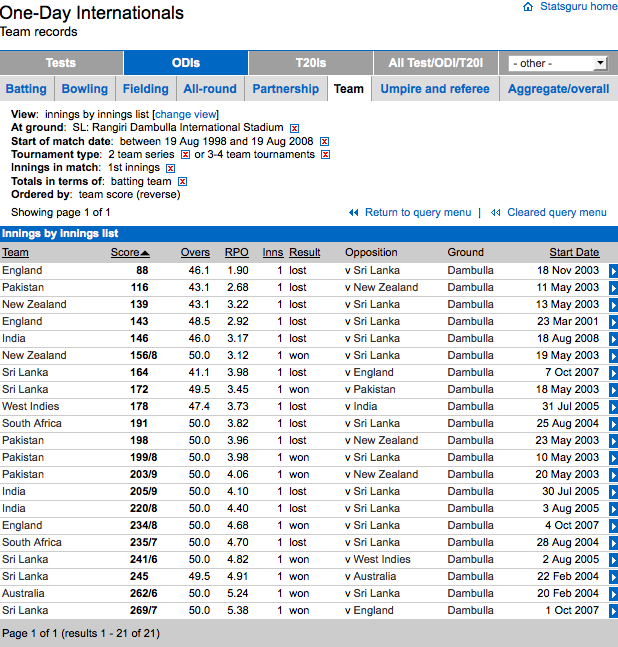Remove the At ground filter red x
Screen dimensions: 618x647
294,128
